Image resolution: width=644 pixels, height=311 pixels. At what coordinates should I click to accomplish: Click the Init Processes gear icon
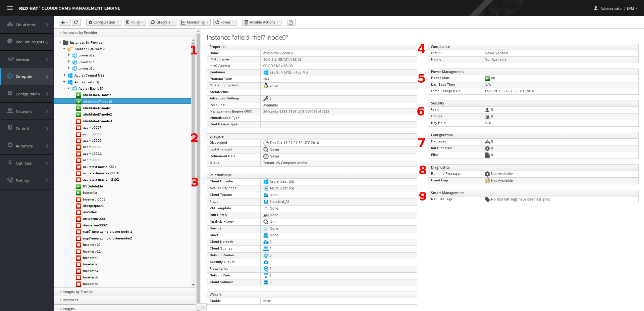487,148
